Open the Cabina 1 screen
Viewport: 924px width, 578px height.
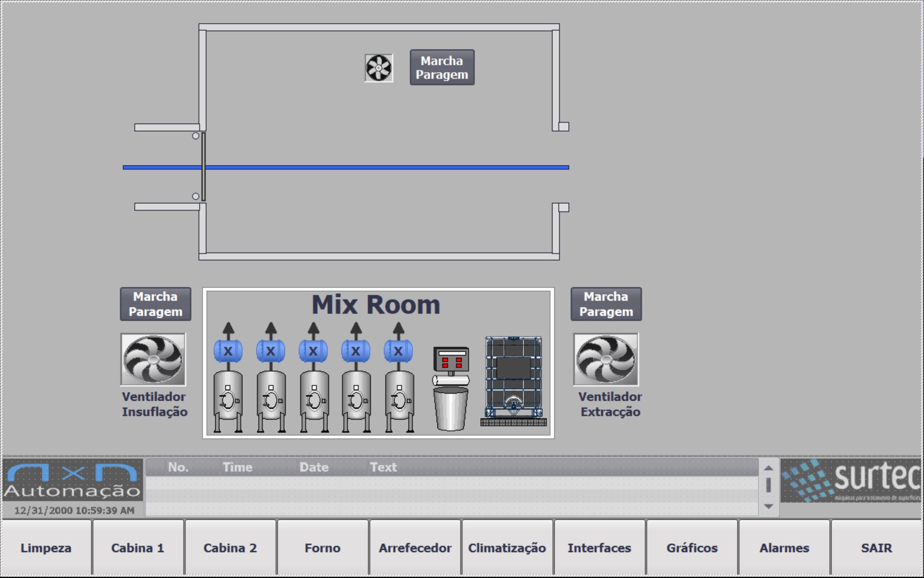[138, 548]
